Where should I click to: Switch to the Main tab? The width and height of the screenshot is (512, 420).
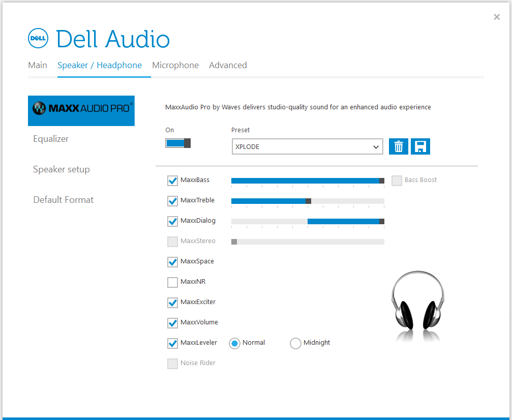38,65
